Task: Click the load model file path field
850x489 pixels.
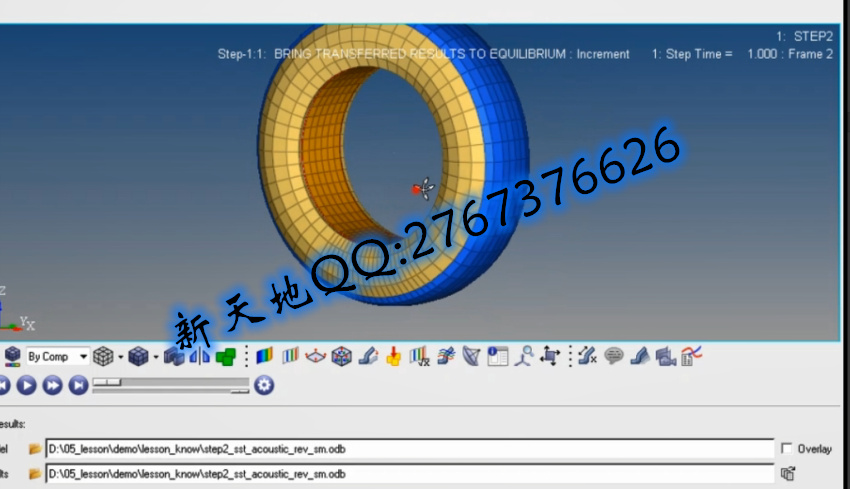Action: click(x=410, y=448)
